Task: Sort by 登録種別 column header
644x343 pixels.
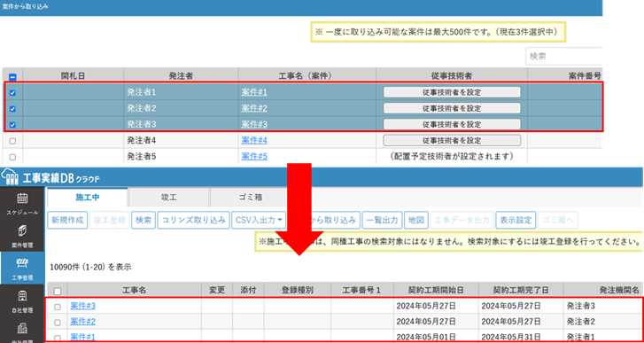Action: pyautogui.click(x=298, y=290)
